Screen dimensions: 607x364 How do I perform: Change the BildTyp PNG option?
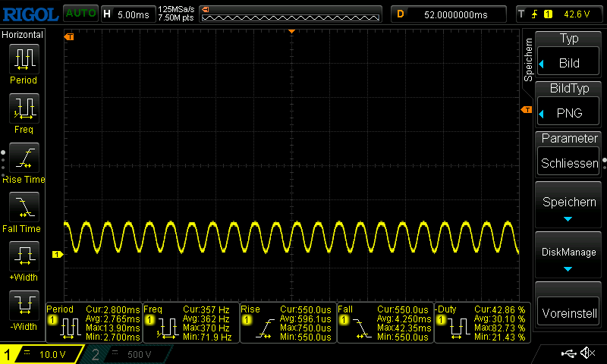click(568, 105)
